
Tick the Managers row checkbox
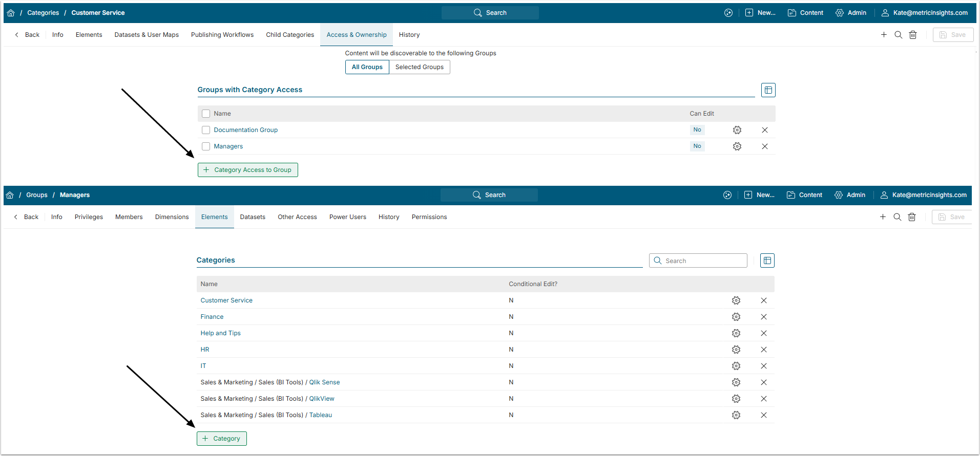206,146
